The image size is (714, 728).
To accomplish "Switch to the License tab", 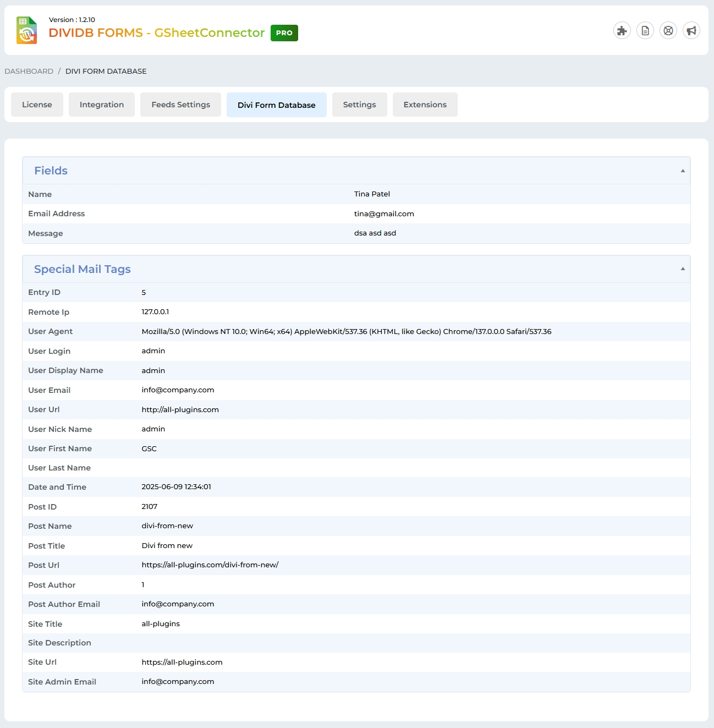I will pyautogui.click(x=37, y=105).
